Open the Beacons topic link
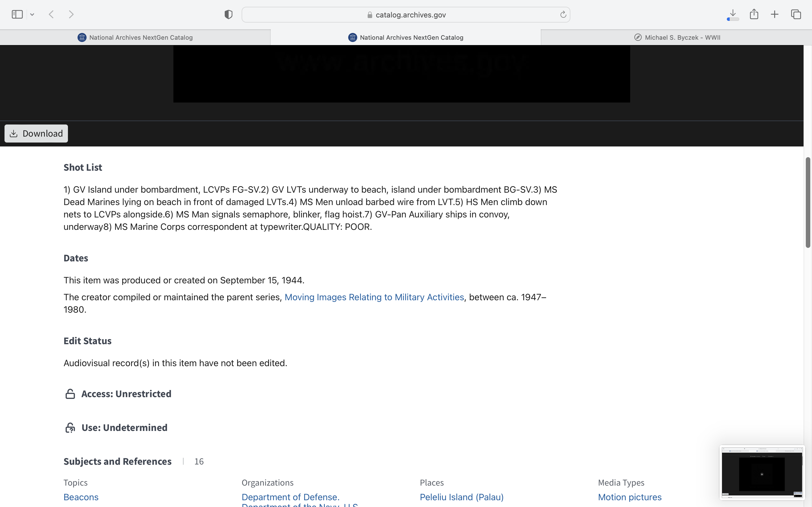812x507 pixels. tap(81, 497)
